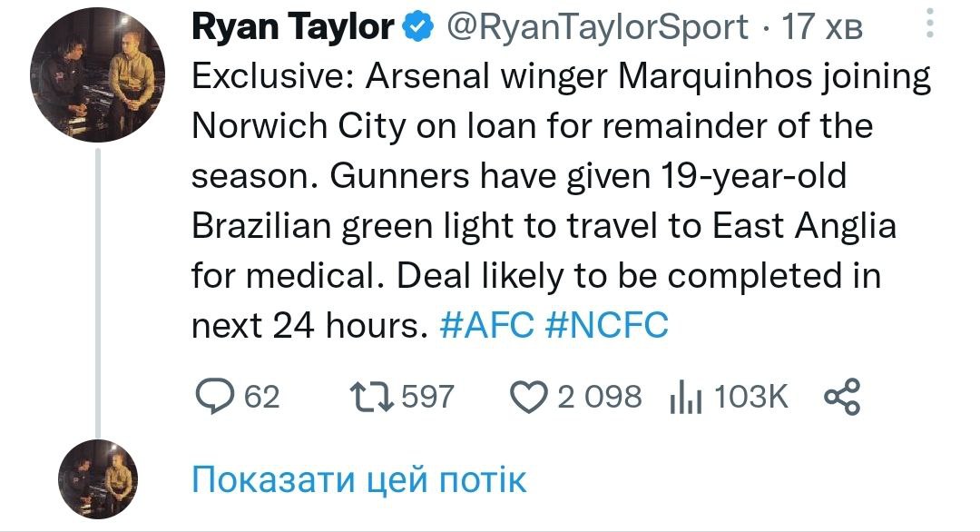Click the share icon on the tweet
The height and width of the screenshot is (532, 980).
[x=841, y=396]
